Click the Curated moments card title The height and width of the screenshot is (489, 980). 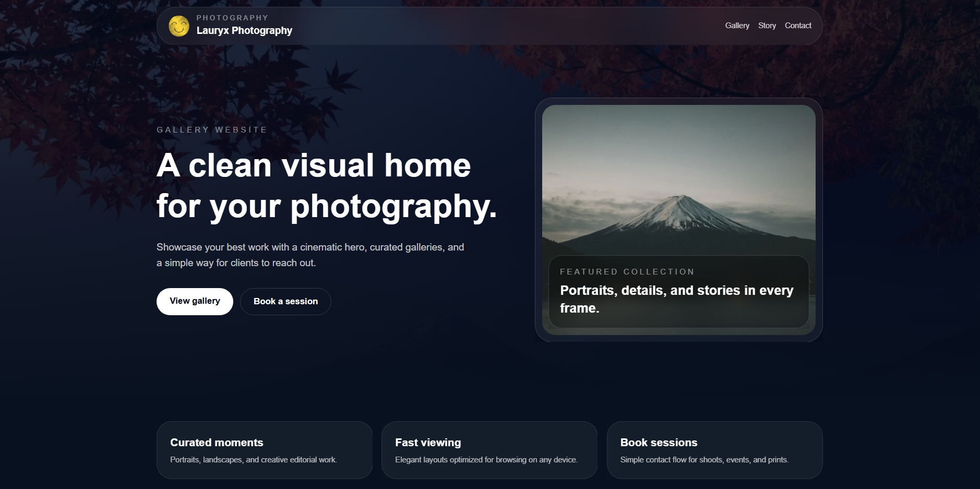point(217,443)
